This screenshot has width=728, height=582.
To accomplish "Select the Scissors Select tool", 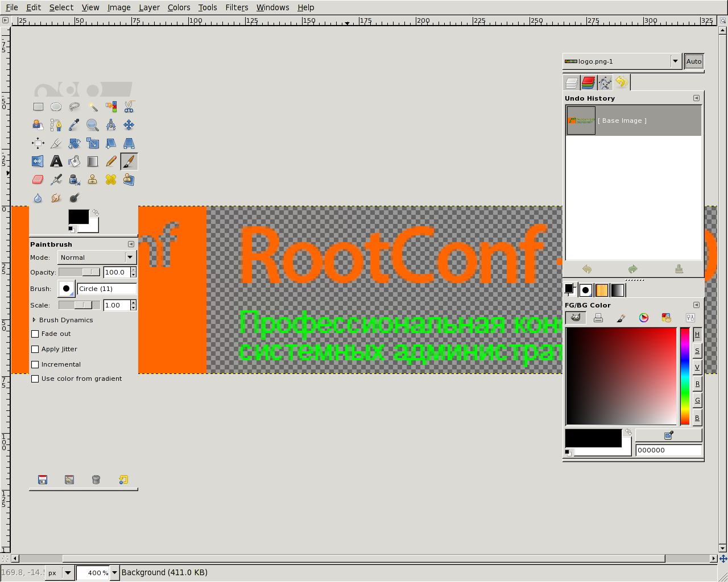I will (129, 107).
